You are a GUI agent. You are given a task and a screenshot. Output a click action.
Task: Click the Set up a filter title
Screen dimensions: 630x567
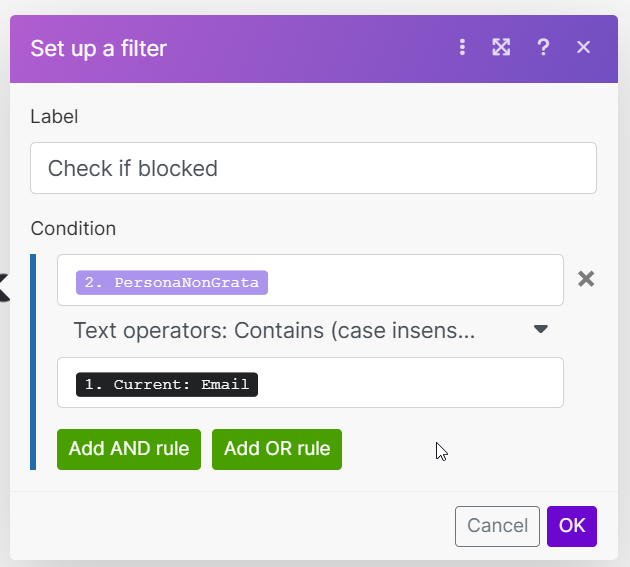pos(99,48)
